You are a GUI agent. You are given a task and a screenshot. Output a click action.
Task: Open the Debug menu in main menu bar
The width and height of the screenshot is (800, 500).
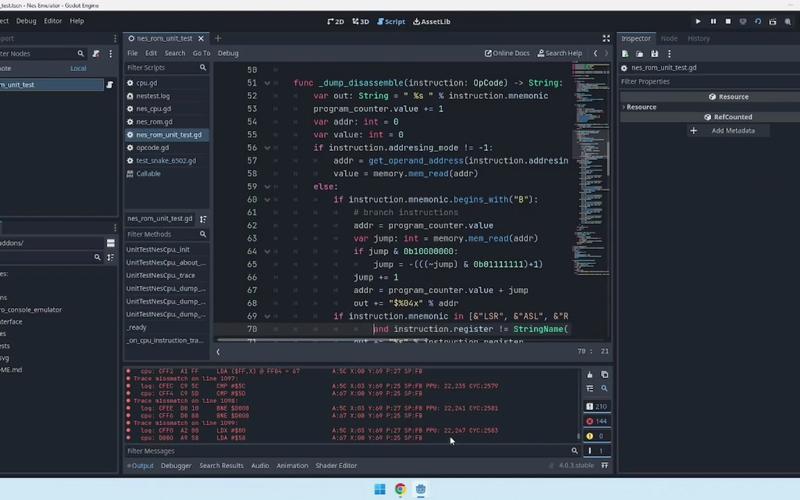[26, 21]
